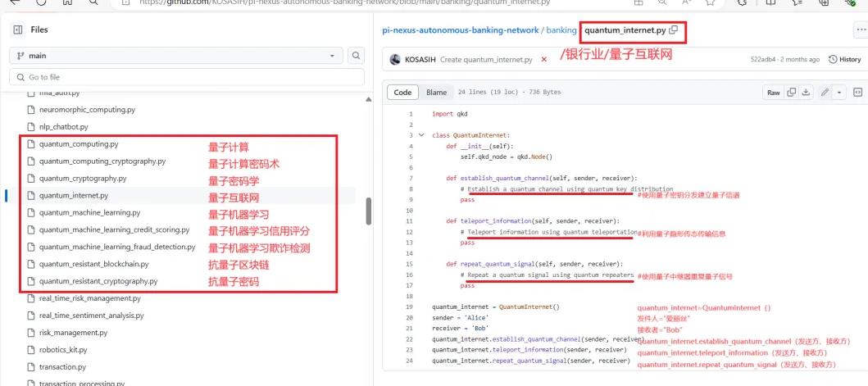
Task: Edit this file pencil icon
Action: coord(825,93)
